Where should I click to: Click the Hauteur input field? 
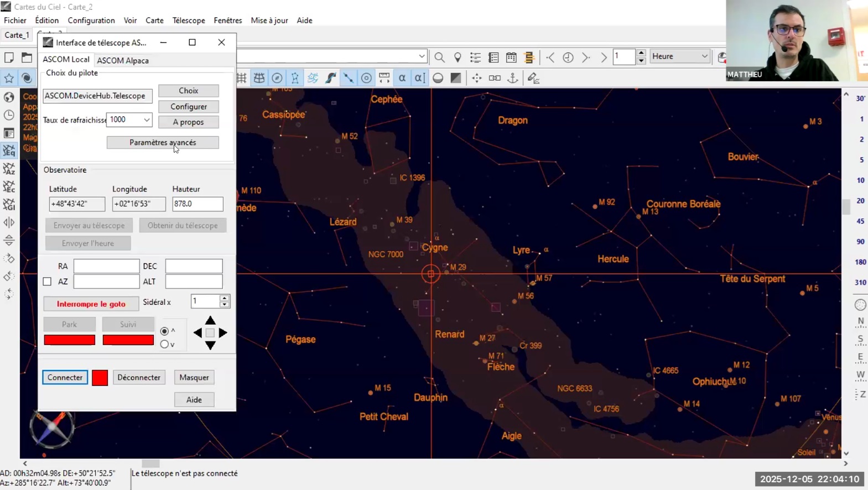(197, 204)
